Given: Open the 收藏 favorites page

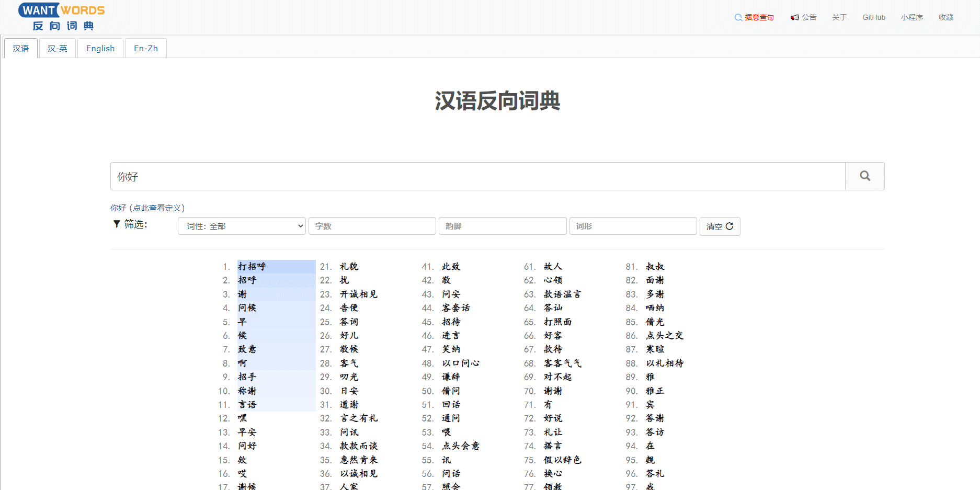Looking at the screenshot, I should coord(946,17).
